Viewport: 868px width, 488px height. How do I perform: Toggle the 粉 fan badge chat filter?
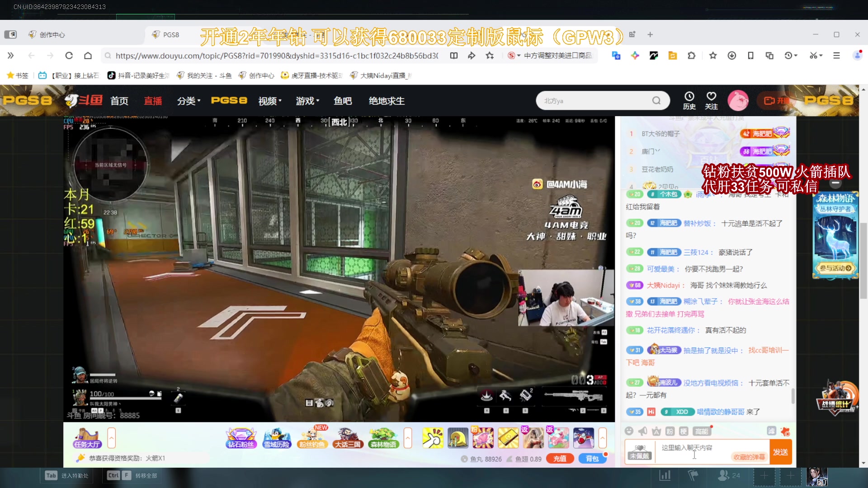[x=670, y=431]
